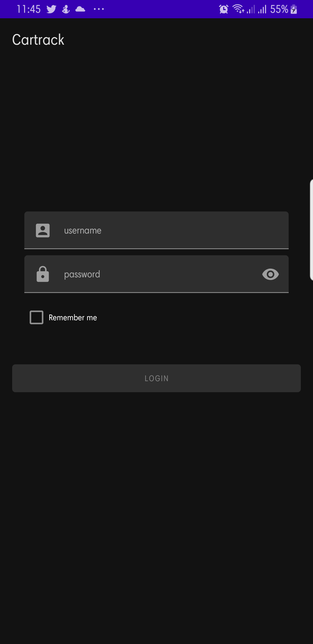Focus the username input field

[156, 230]
